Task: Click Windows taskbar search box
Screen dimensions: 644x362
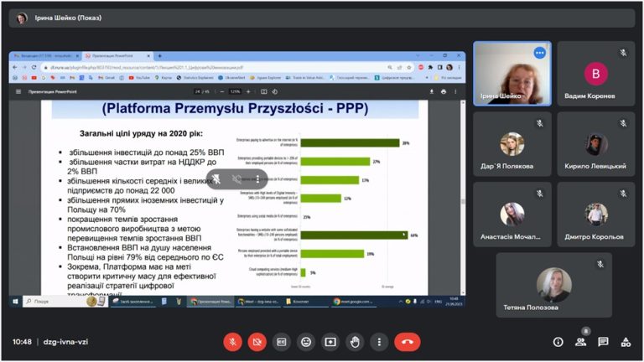Action: click(65, 302)
